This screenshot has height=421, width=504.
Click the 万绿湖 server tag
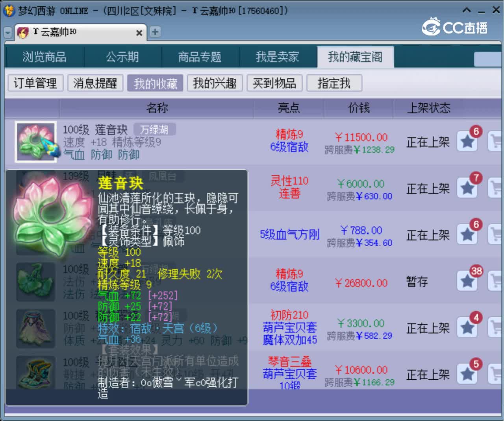154,129
